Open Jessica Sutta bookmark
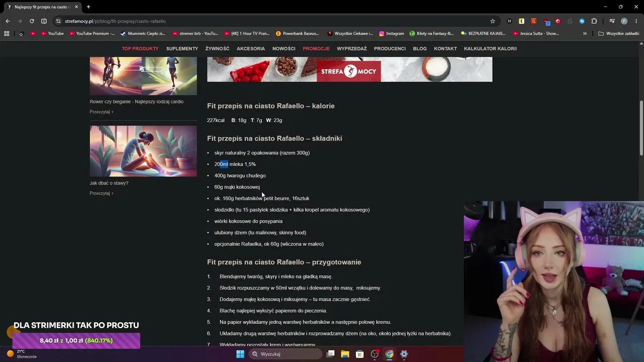Image resolution: width=644 pixels, height=362 pixels. [x=536, y=34]
